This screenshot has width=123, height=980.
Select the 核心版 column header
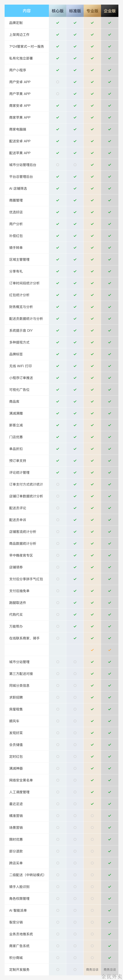(x=58, y=11)
